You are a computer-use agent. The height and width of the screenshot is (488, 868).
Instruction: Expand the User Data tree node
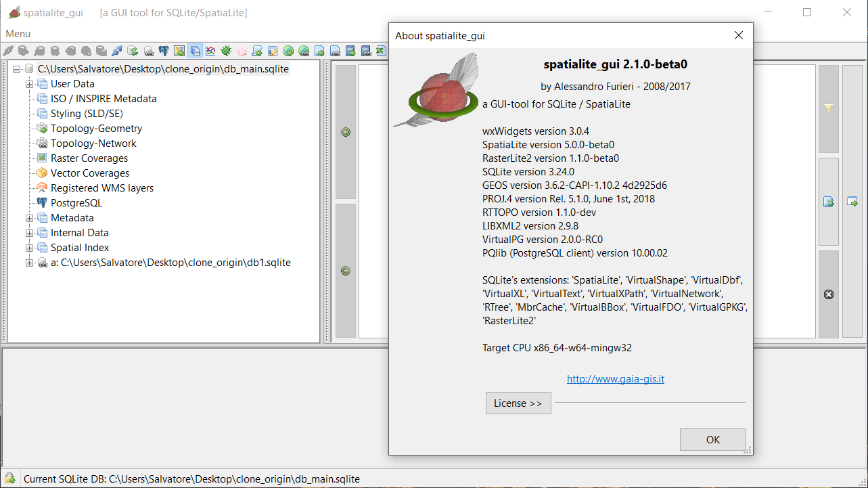point(30,84)
